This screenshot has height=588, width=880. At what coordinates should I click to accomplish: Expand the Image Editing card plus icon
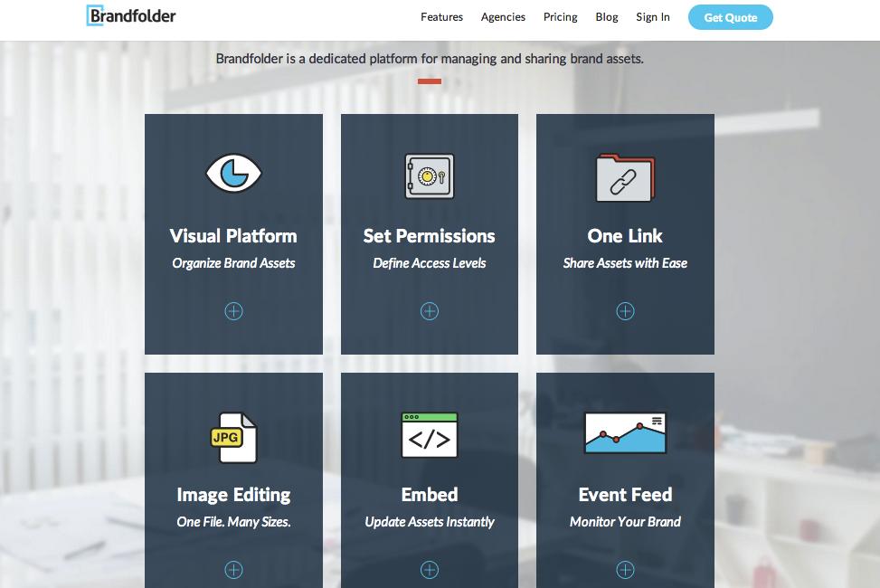233,570
